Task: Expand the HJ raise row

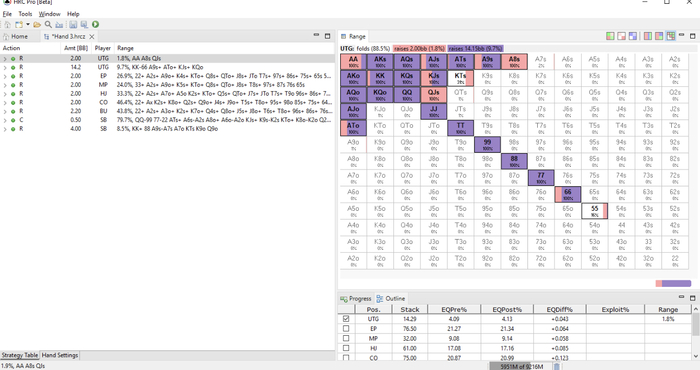Action: click(5, 94)
